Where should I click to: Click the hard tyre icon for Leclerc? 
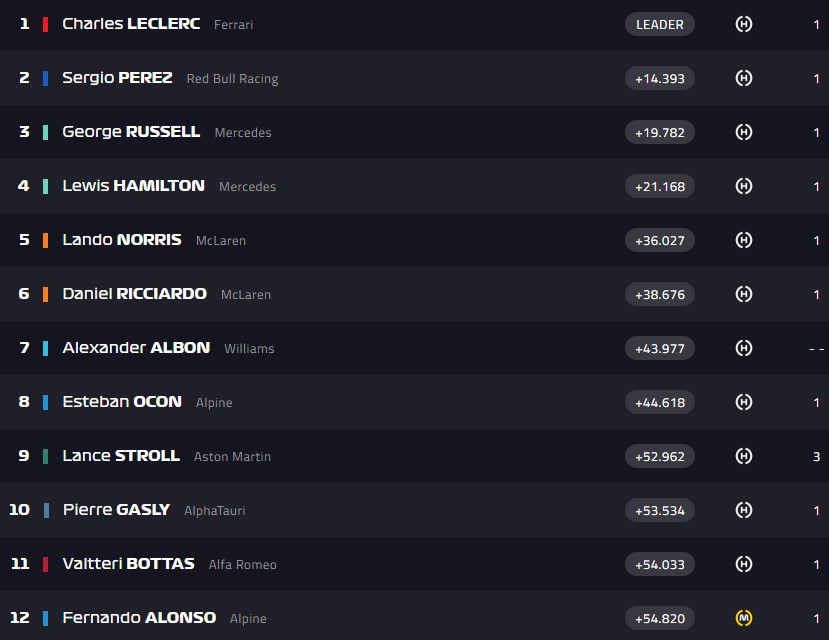click(x=743, y=24)
